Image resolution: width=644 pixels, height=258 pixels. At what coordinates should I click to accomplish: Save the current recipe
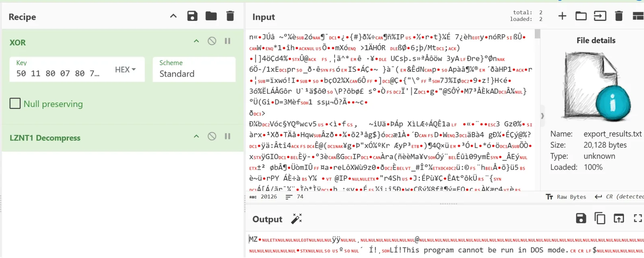tap(192, 16)
